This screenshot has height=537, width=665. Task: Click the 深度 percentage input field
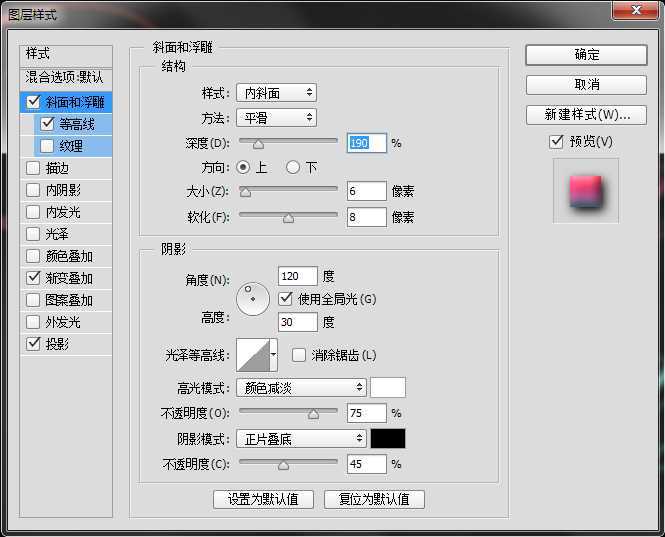[366, 143]
